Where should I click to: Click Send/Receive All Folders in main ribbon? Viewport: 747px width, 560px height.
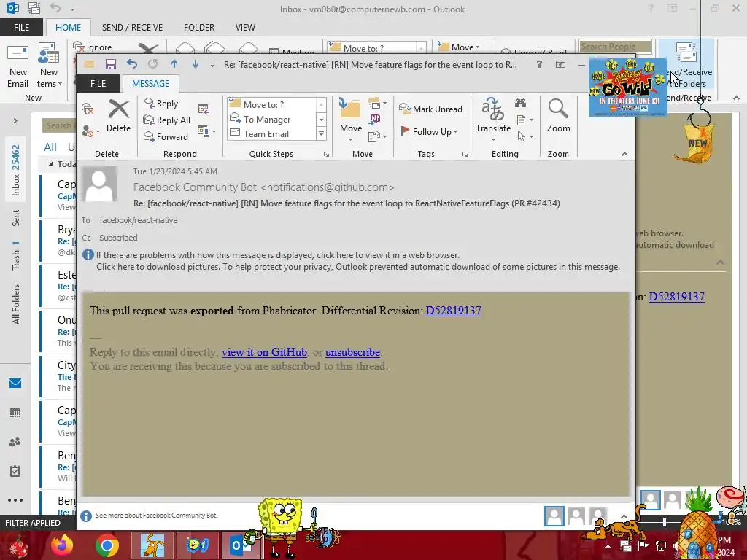click(687, 65)
